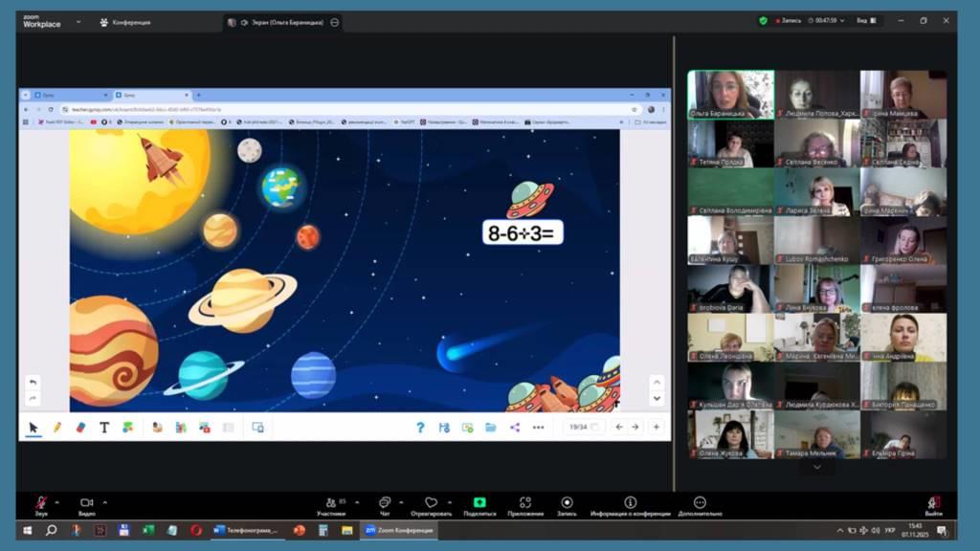Open the Вид view dropdown at top right
Viewport: 980px width, 551px height.
tap(865, 20)
